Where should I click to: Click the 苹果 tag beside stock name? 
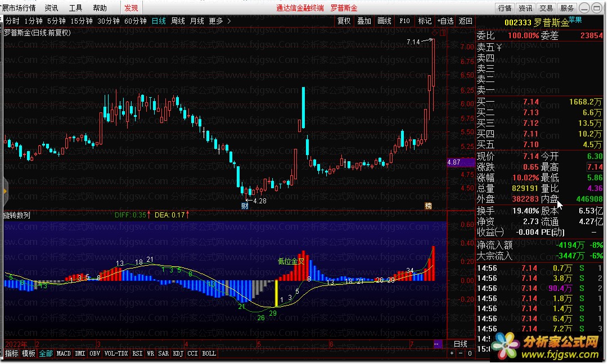click(575, 19)
